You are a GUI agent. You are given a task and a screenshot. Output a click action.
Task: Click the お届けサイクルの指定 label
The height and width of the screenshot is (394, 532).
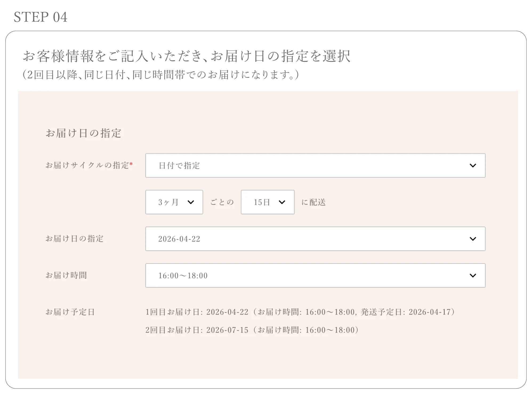tap(87, 165)
